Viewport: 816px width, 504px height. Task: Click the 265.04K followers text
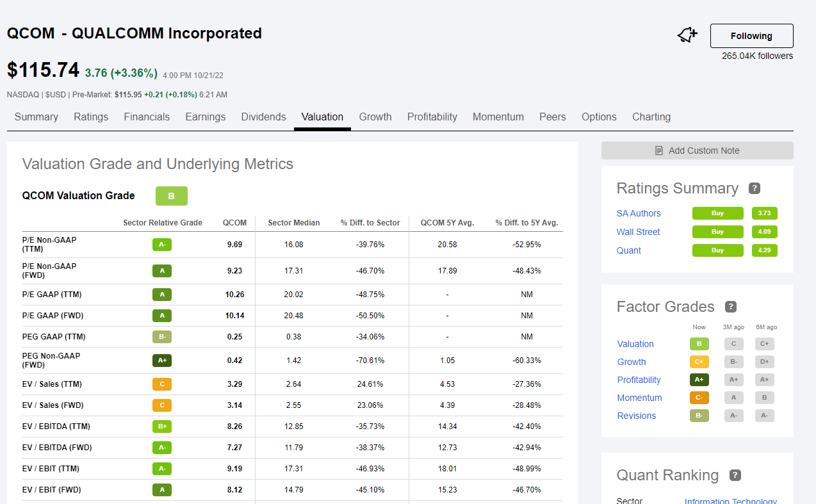click(758, 56)
